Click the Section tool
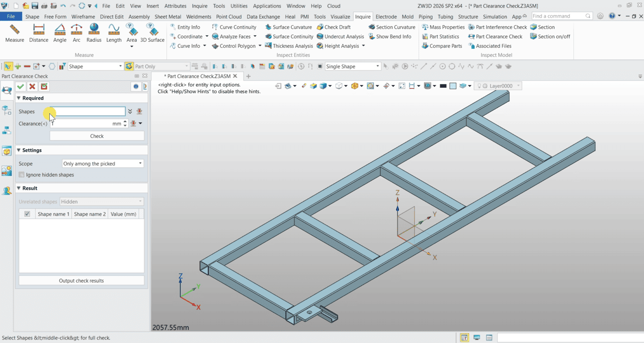 click(542, 27)
